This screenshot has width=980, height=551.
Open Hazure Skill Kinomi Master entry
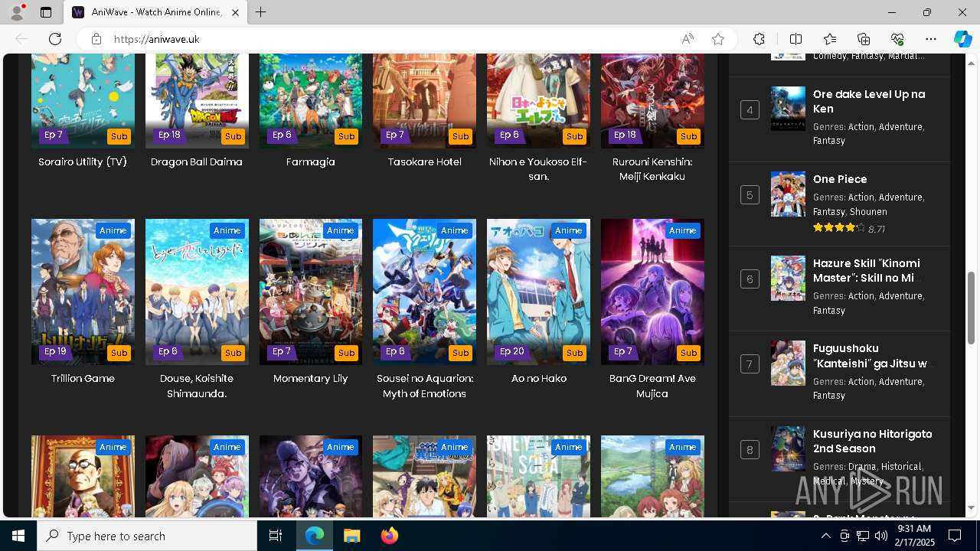point(867,271)
